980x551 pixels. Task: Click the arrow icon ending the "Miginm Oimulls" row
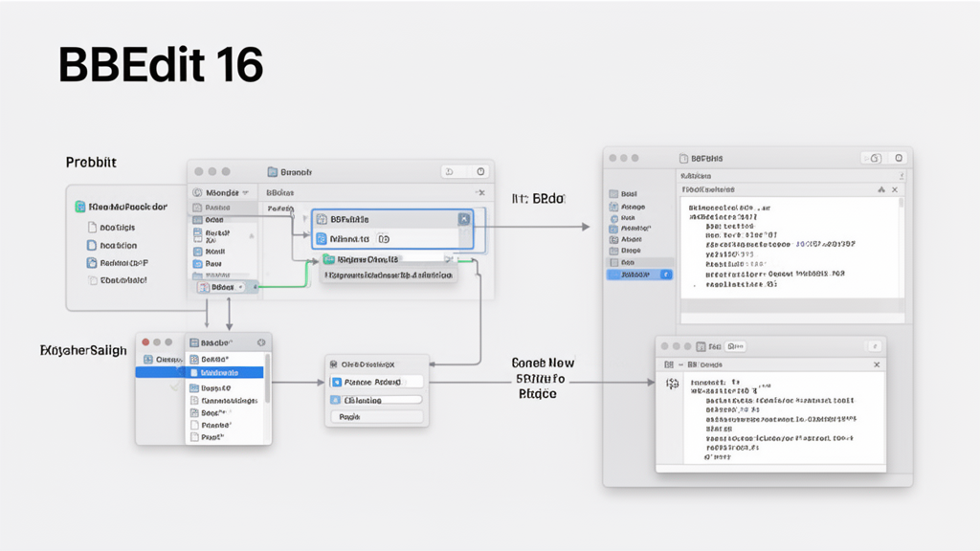(x=448, y=258)
